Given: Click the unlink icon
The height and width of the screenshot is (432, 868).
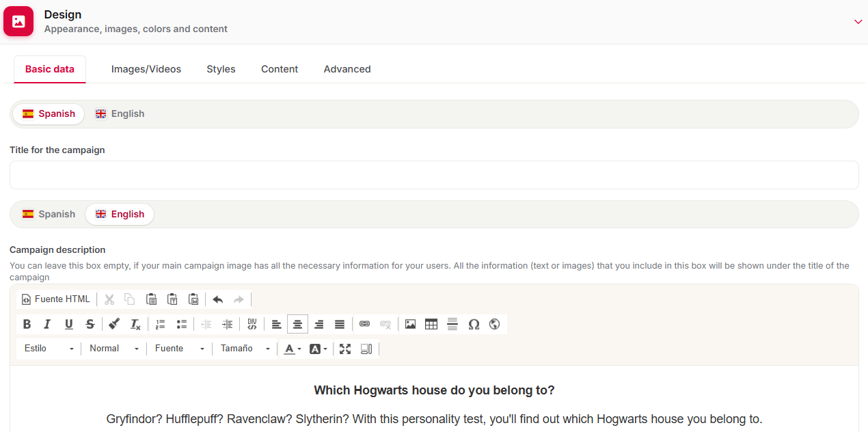Looking at the screenshot, I should pos(385,324).
